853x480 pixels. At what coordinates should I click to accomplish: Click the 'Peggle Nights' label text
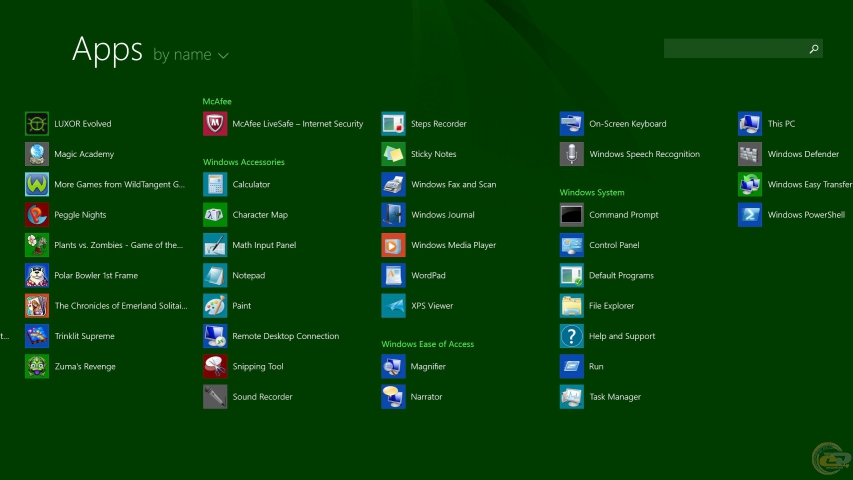[x=80, y=215]
